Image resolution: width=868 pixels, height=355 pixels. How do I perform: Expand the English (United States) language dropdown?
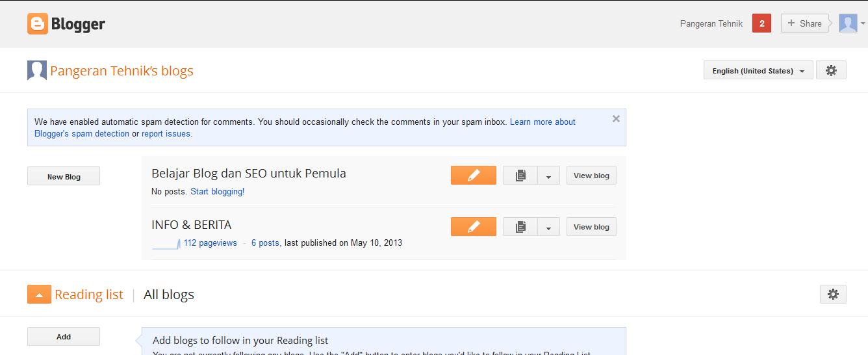tap(758, 71)
